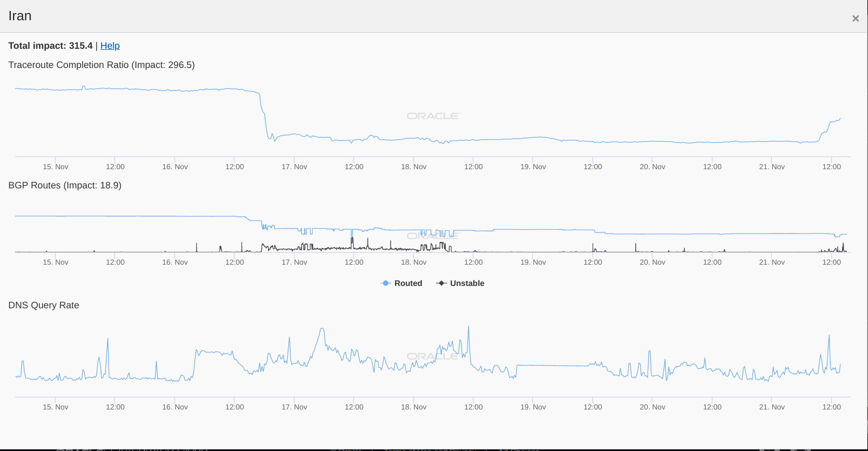The image size is (868, 451).
Task: Click Oracle watermark in Traceroute chart
Action: [433, 116]
